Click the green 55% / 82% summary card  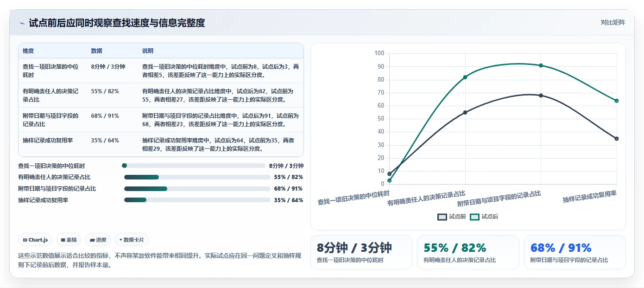468,252
